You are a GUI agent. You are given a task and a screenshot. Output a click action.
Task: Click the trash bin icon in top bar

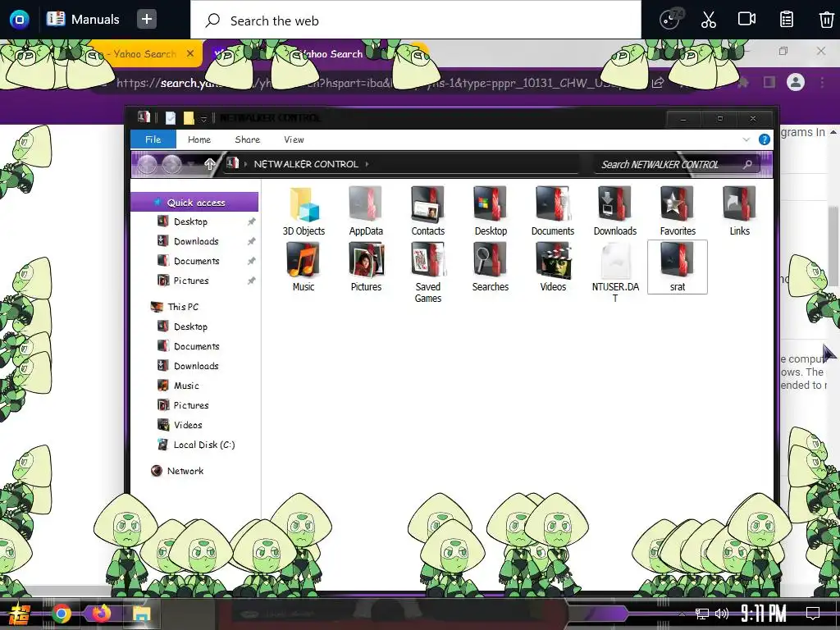(x=826, y=20)
